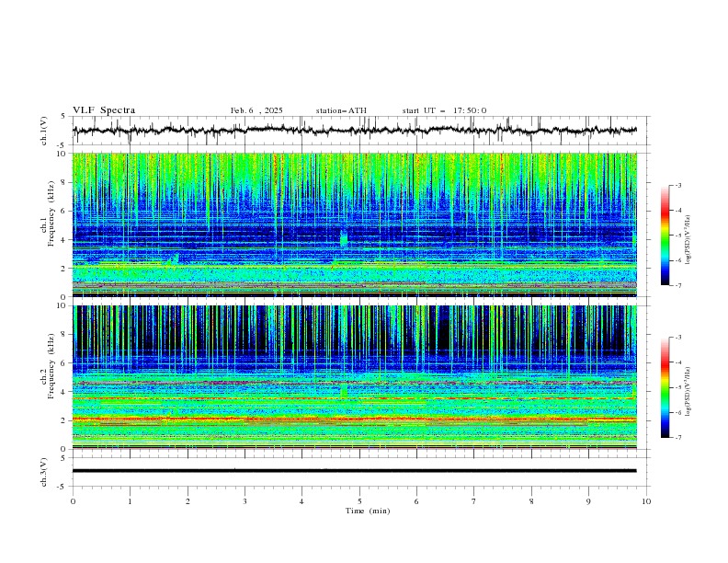Select the "start UT = 17:50:0" text
This screenshot has height=563, width=728.
tap(444, 110)
